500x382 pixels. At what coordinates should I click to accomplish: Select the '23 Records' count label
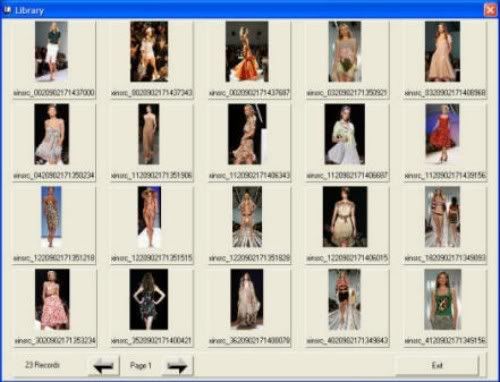point(42,365)
